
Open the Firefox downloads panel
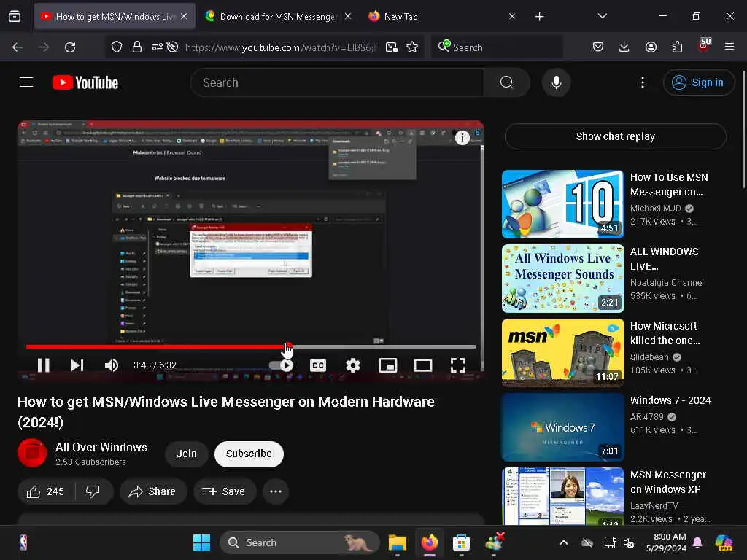pyautogui.click(x=624, y=47)
